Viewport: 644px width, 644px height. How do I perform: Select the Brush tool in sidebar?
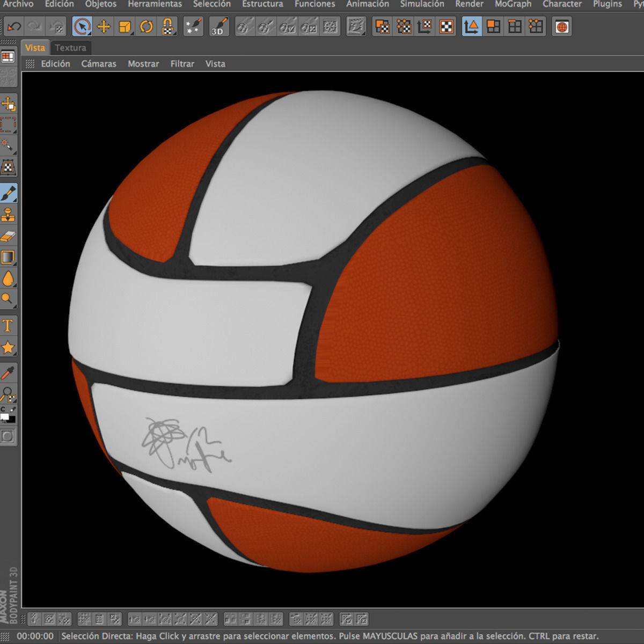(x=8, y=193)
